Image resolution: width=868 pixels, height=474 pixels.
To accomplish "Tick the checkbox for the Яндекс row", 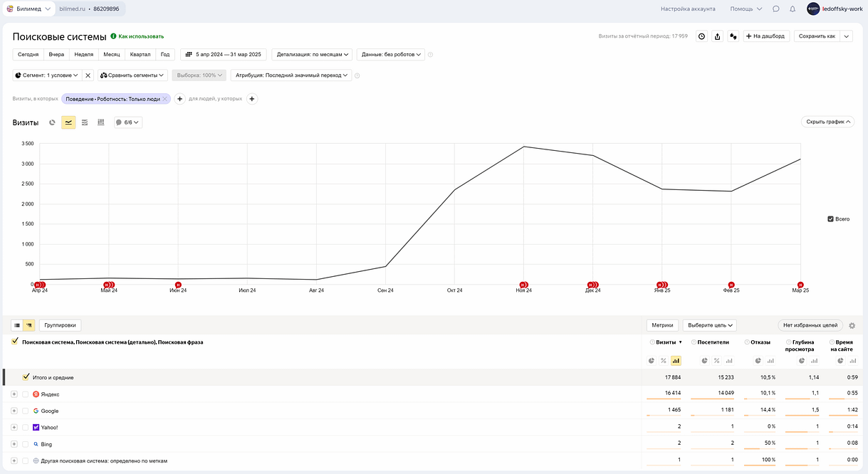I will click(26, 394).
